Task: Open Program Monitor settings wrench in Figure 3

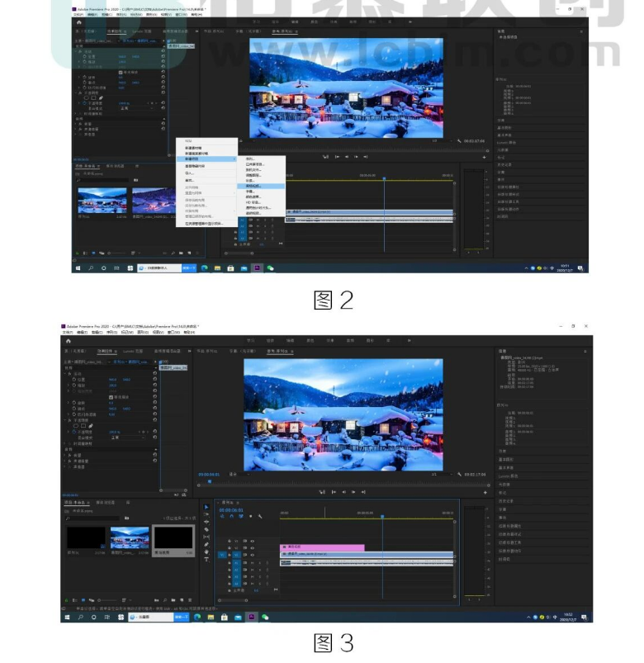Action: pyautogui.click(x=459, y=475)
